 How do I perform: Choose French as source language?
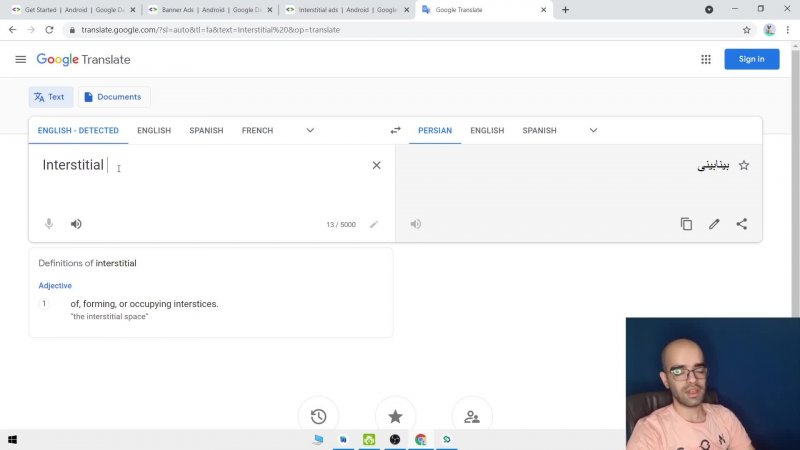click(x=258, y=131)
